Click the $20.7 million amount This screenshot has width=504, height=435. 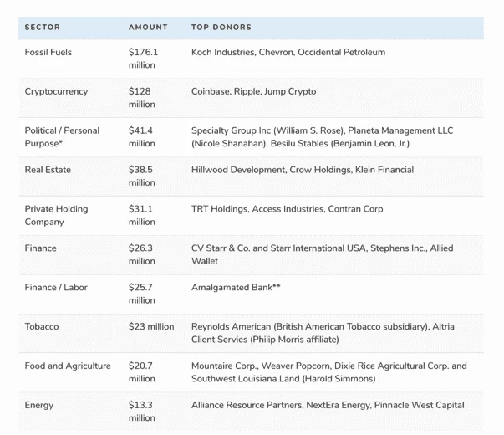(142, 372)
